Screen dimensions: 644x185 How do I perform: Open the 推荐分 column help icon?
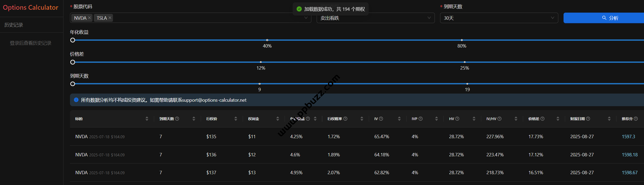click(636, 119)
